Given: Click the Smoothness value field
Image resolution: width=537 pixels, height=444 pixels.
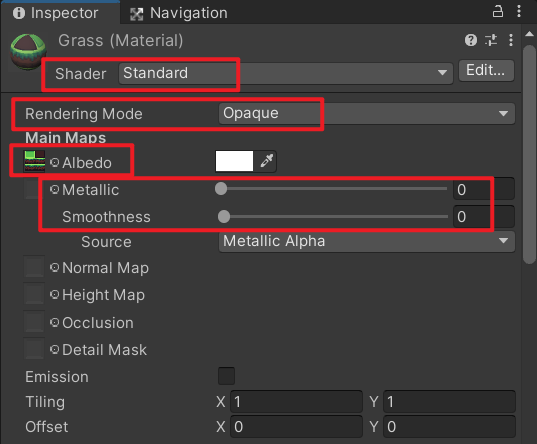Looking at the screenshot, I should click(484, 217).
